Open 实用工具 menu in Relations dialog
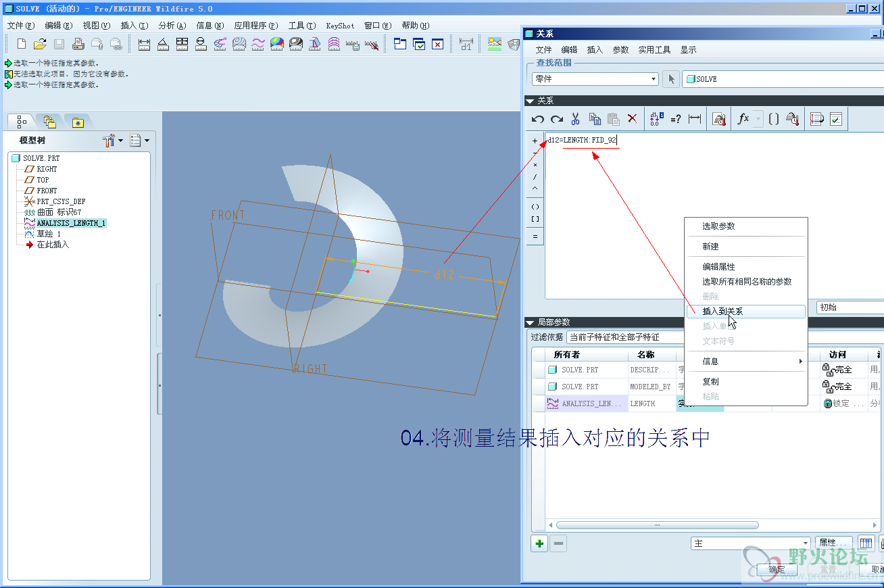 (654, 50)
